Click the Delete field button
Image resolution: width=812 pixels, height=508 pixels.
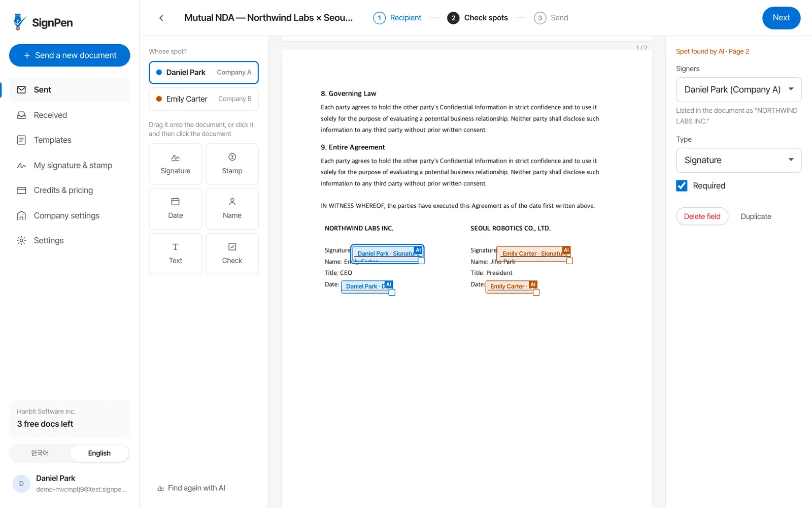pos(702,216)
